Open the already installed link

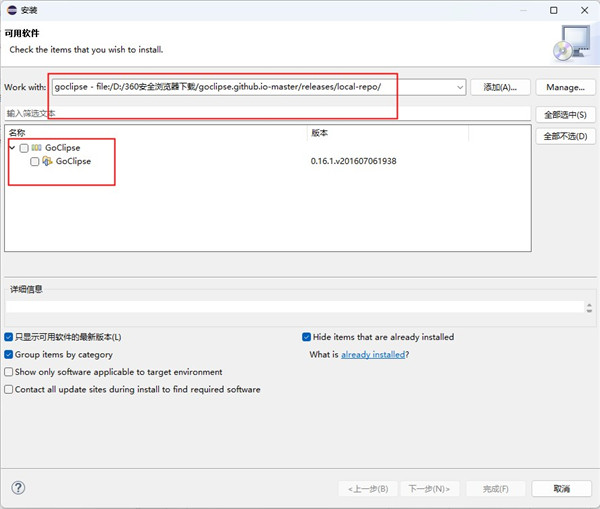[373, 354]
